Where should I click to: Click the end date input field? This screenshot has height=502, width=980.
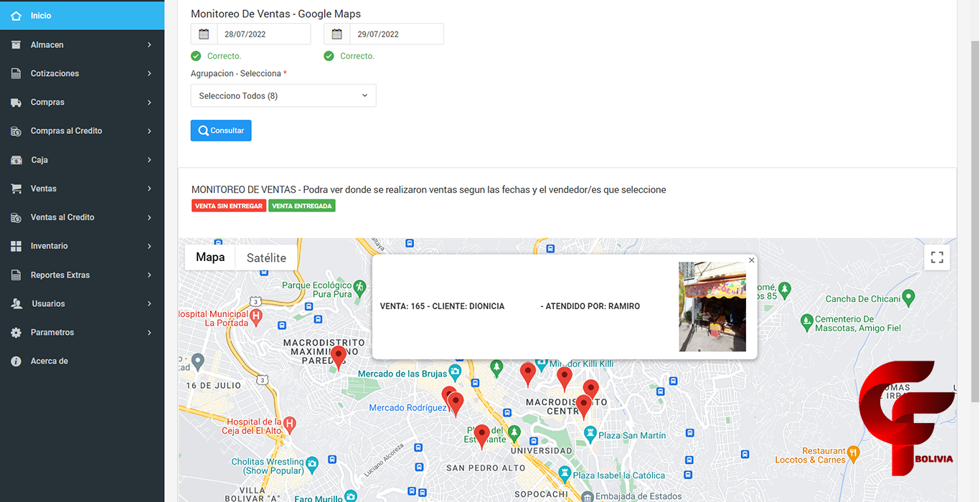396,34
